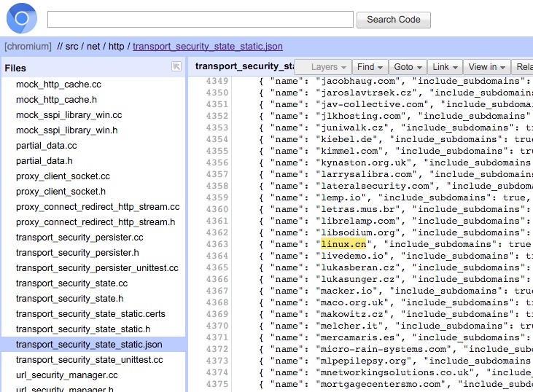Click the Chromium logo icon
Screen dimensions: 533x392
(22, 19)
